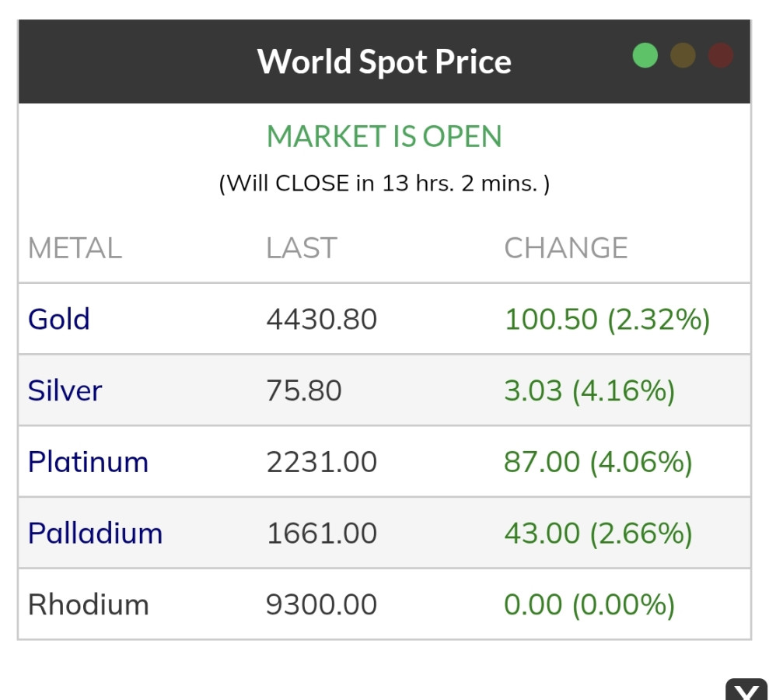
Task: Click the World Spot Price title
Action: coord(384,61)
